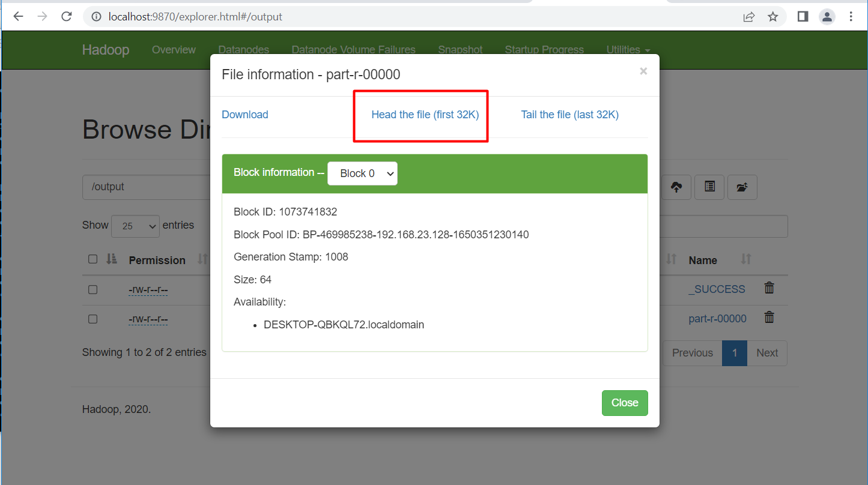Image resolution: width=868 pixels, height=485 pixels.
Task: Click the trash icon next to _SUCCESS
Action: click(769, 288)
